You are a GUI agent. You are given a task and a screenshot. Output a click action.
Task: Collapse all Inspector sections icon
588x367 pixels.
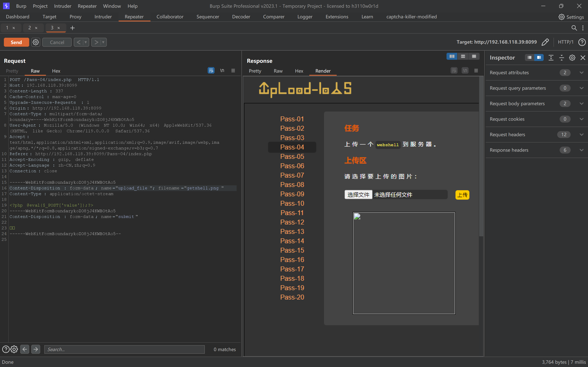click(561, 57)
